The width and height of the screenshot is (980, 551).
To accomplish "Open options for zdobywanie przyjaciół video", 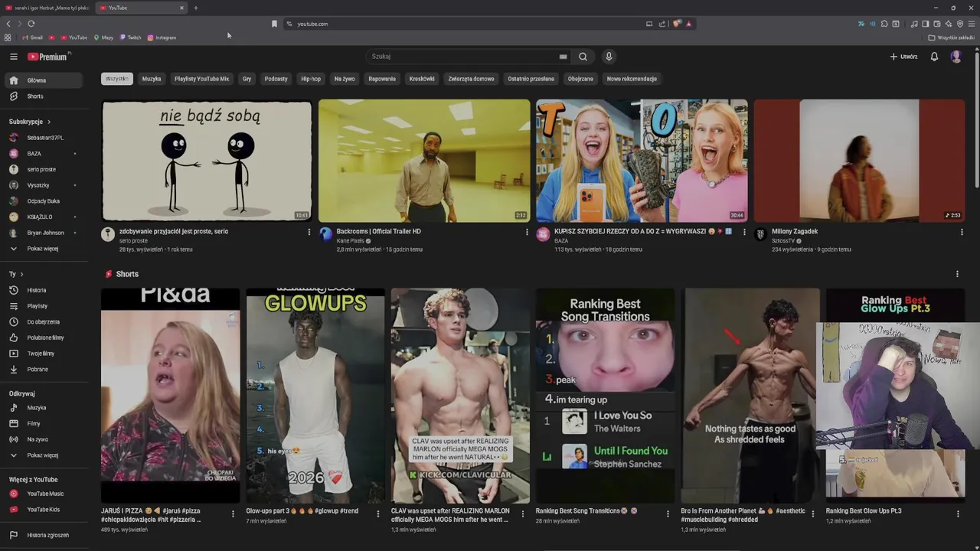I will pyautogui.click(x=309, y=232).
